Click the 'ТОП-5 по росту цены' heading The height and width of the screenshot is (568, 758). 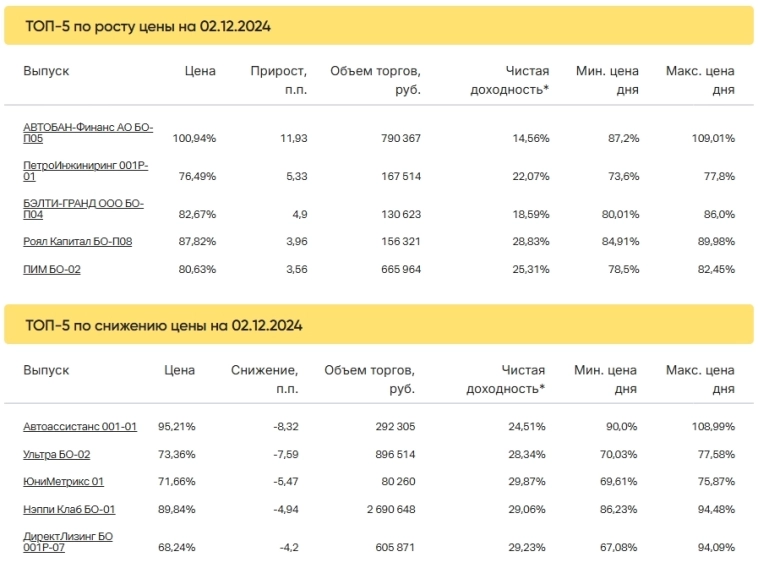[148, 25]
